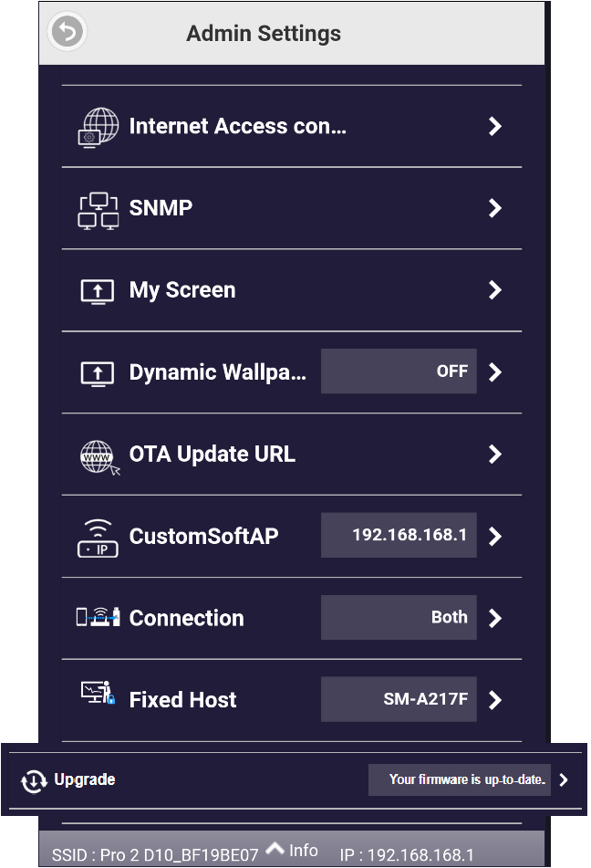Open the My Screen menu entry
This screenshot has height=868, width=591.
click(182, 290)
